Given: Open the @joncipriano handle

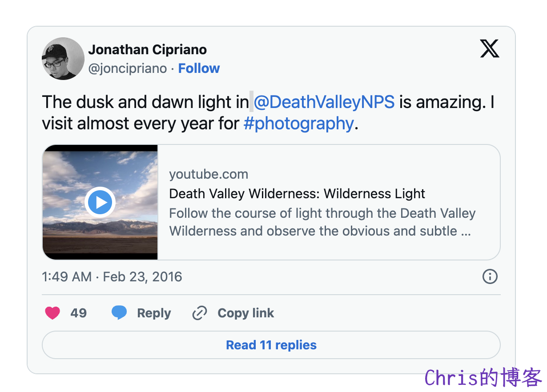Looking at the screenshot, I should [128, 68].
